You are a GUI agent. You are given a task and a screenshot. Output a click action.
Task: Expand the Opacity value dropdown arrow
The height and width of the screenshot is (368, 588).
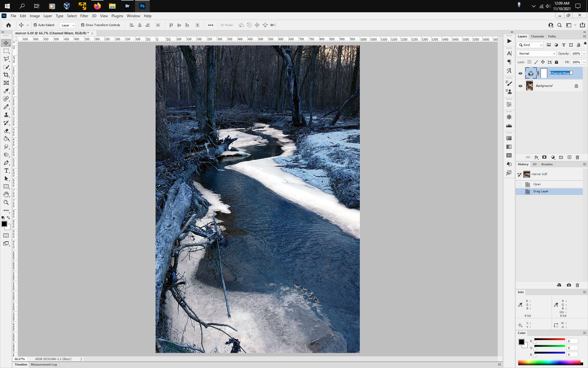584,53
